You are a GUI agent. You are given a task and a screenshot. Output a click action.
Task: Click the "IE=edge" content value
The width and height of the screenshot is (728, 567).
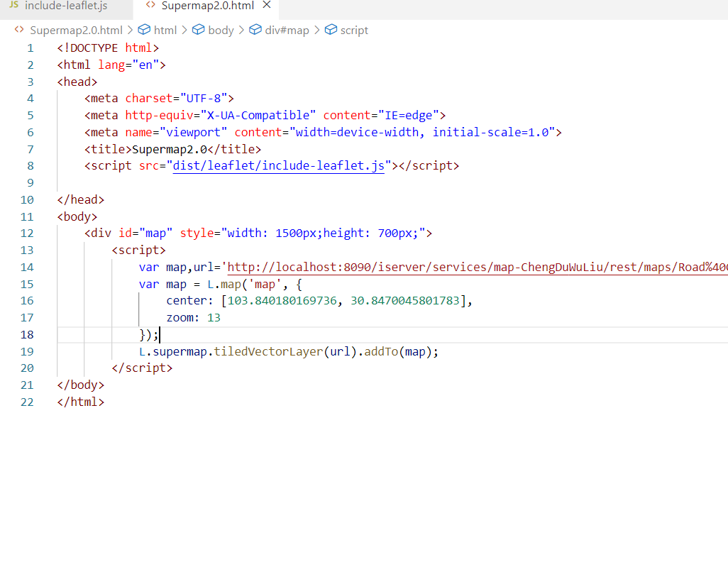pos(409,115)
